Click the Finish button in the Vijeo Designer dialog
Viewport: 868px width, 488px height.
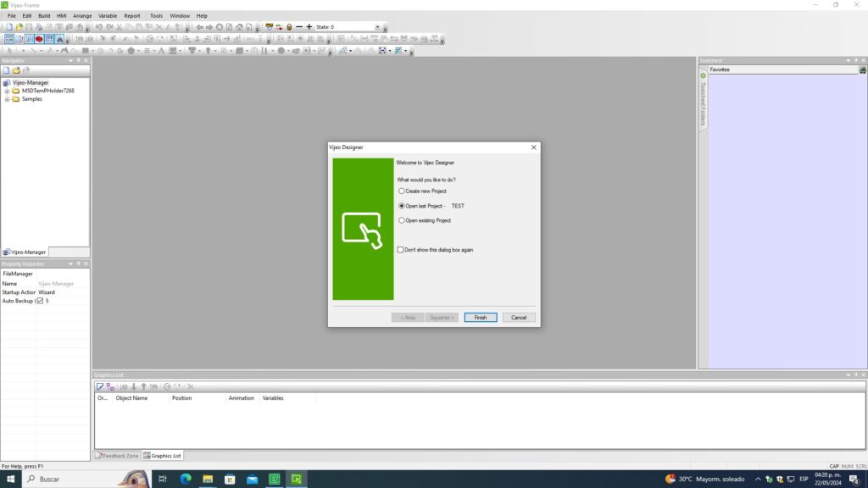point(480,317)
